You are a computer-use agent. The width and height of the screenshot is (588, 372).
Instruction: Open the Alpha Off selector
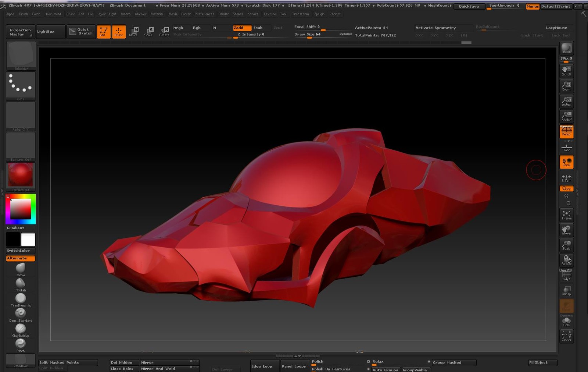(x=21, y=116)
